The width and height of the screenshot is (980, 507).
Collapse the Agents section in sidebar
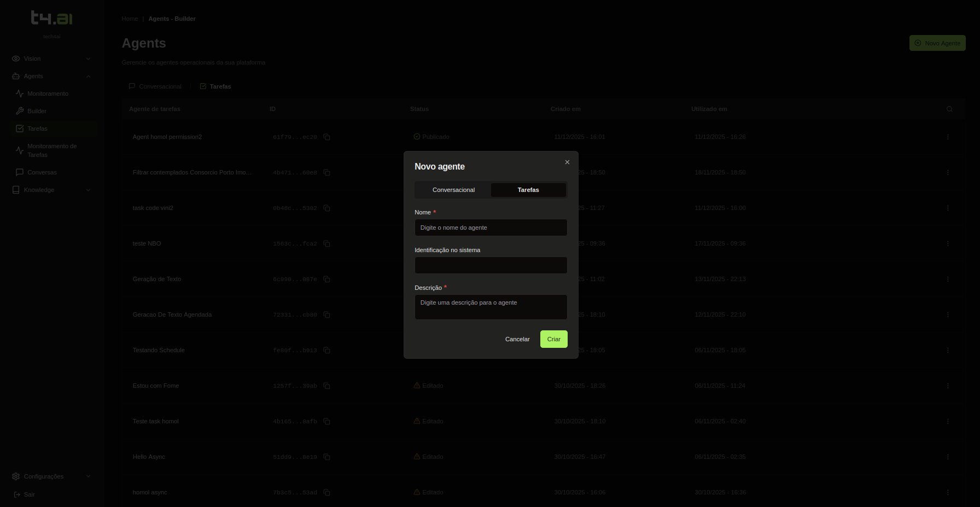click(x=88, y=76)
